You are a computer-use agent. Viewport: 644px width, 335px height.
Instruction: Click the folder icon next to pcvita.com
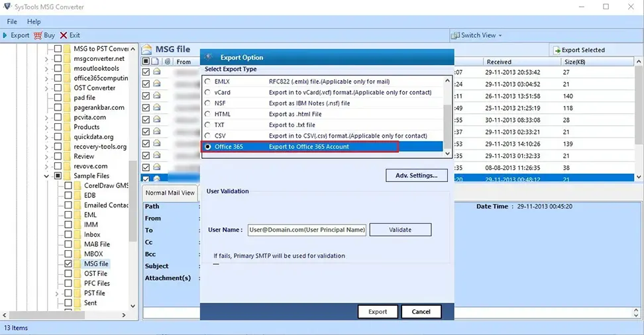point(68,117)
